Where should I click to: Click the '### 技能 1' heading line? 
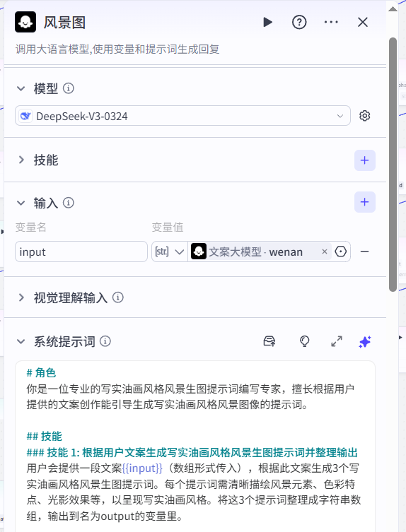(x=192, y=452)
